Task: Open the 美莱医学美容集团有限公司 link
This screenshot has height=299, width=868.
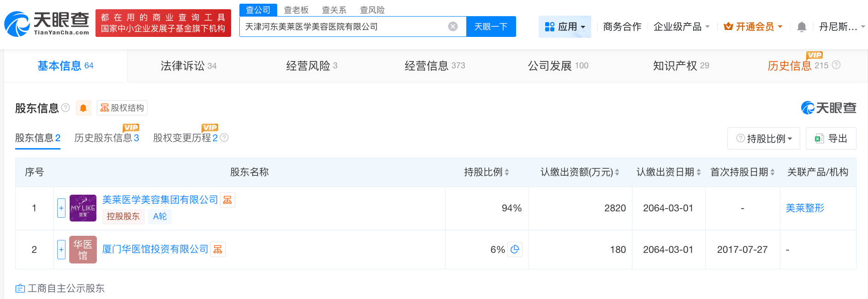Action: coord(160,199)
